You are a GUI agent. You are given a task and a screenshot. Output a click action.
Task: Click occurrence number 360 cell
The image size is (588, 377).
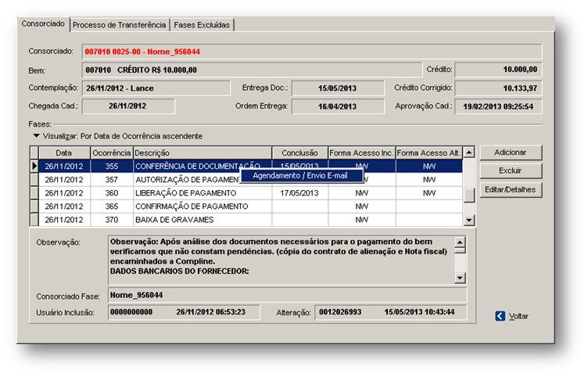point(111,193)
